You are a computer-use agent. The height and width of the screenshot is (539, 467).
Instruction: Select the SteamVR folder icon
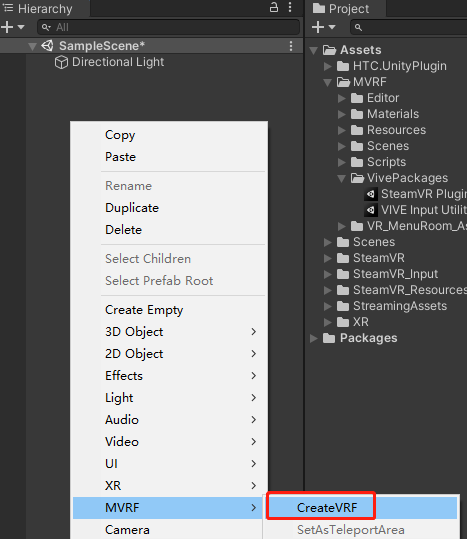click(343, 258)
